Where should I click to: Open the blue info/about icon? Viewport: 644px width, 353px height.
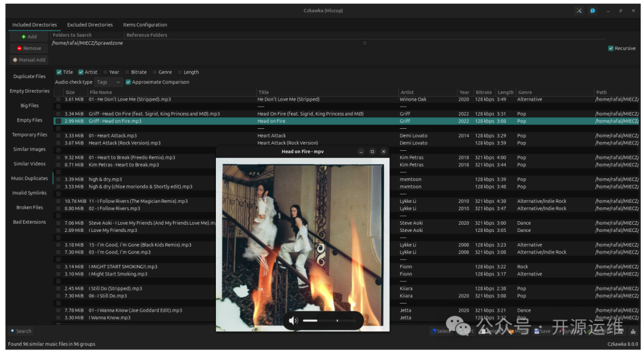(x=593, y=11)
